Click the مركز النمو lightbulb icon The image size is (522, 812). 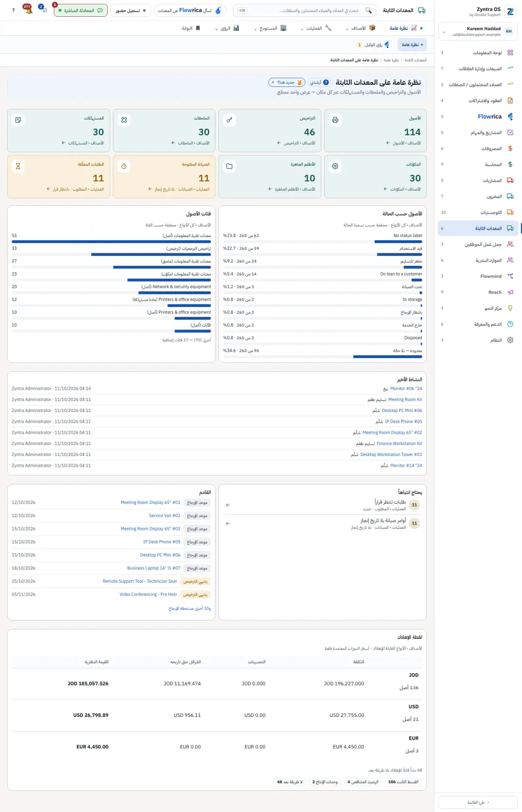point(510,308)
